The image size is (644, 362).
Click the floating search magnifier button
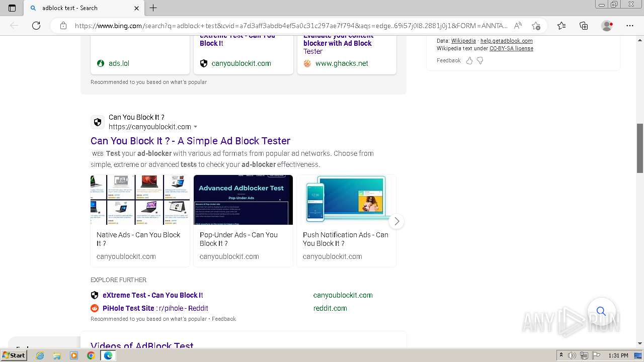(x=601, y=311)
